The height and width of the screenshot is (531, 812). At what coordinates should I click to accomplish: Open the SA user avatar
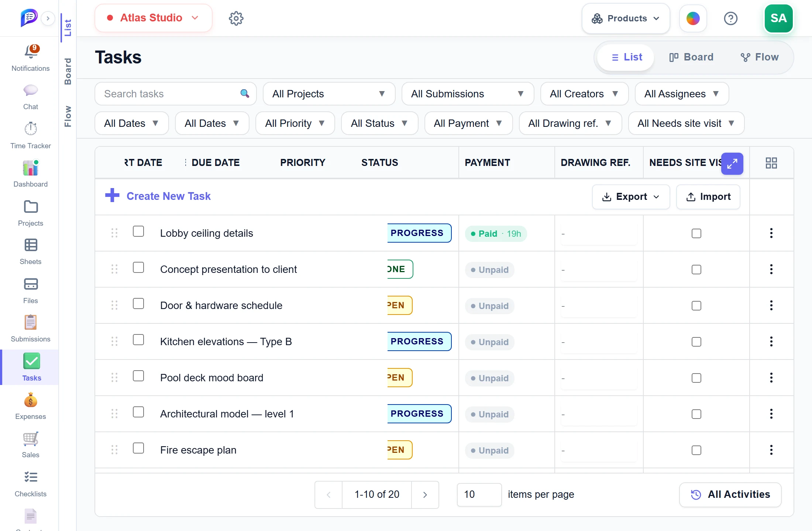coord(778,18)
